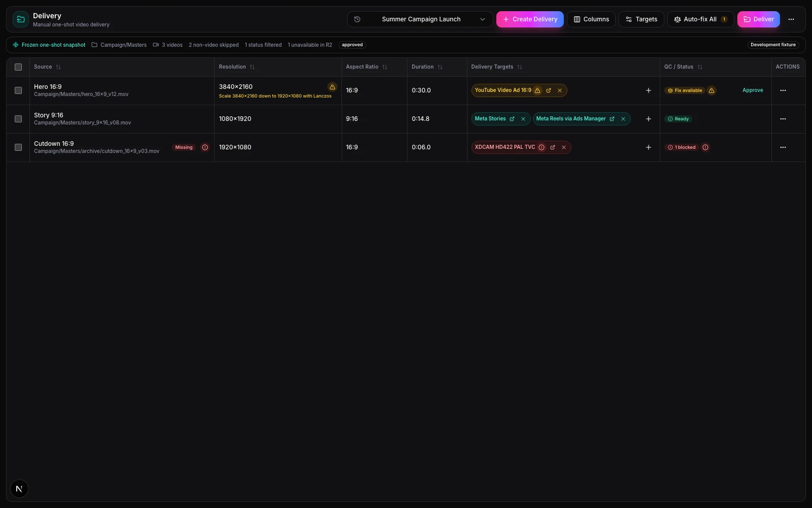This screenshot has height=508, width=812.
Task: Open XDCAM HD422 PAL TVC external link
Action: click(553, 147)
